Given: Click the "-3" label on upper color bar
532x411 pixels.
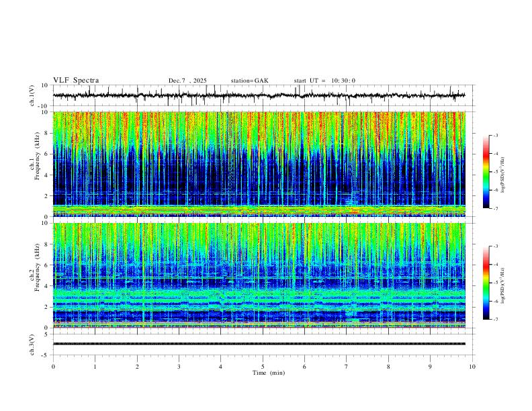Looking at the screenshot, I should click(x=495, y=135).
